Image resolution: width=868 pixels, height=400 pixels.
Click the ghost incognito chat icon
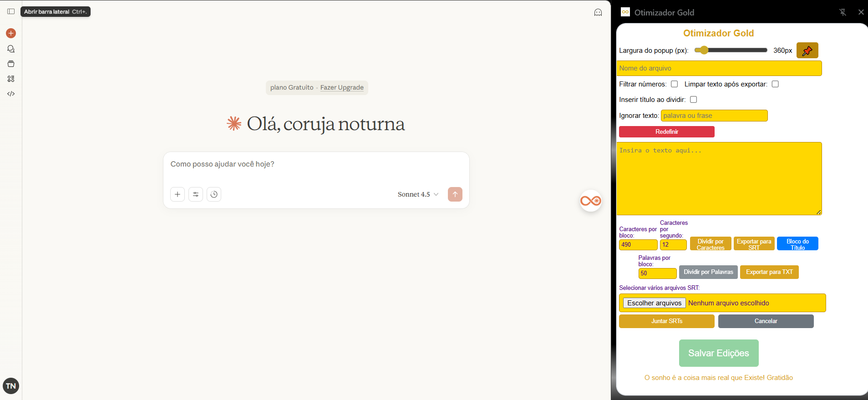[598, 12]
